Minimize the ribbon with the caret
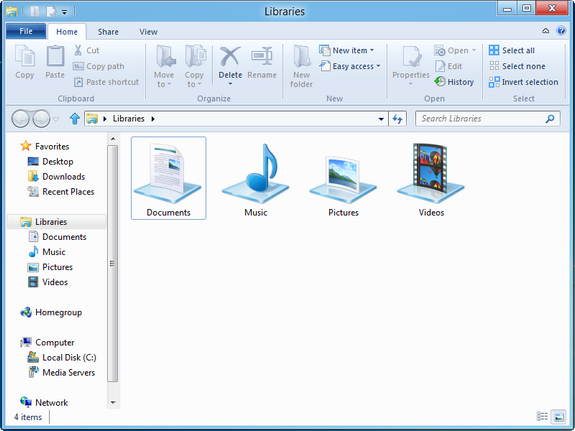Viewport: 575px width, 431px height. click(x=546, y=31)
